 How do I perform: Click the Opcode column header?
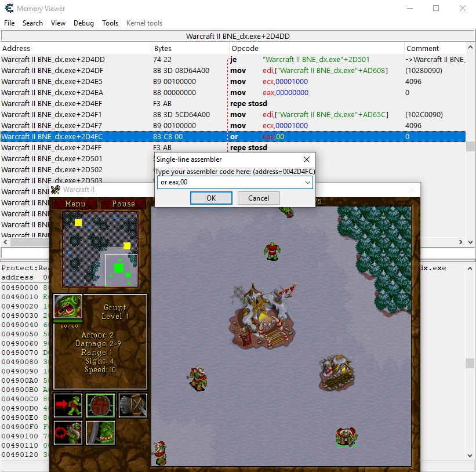tap(317, 48)
